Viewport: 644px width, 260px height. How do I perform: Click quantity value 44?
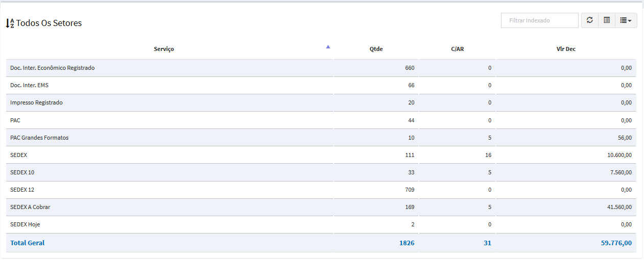(x=411, y=120)
